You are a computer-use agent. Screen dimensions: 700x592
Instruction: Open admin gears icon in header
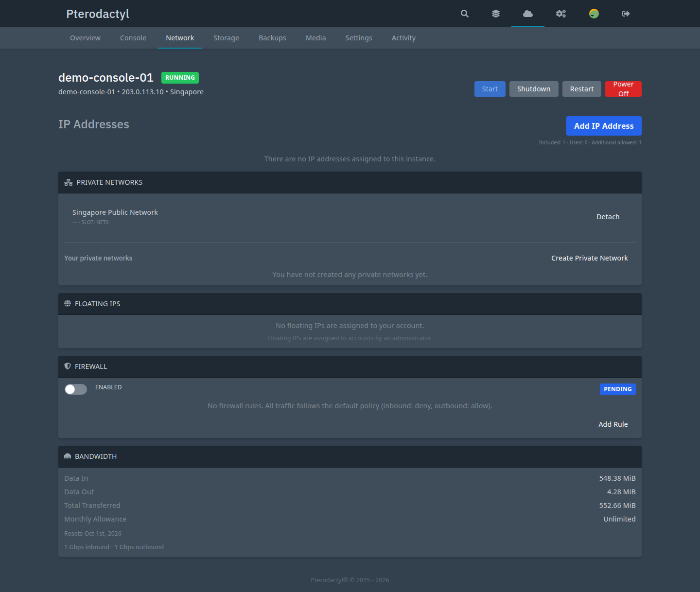click(561, 14)
